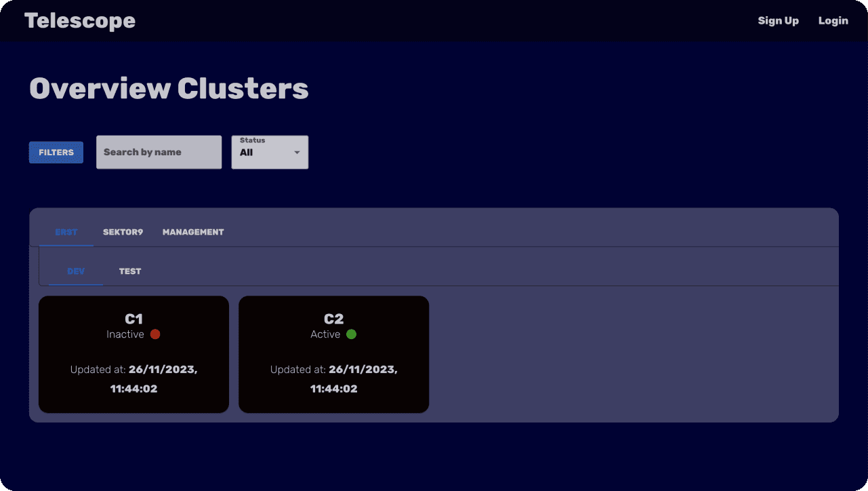
Task: Click the green Active status dot on C2
Action: [351, 334]
